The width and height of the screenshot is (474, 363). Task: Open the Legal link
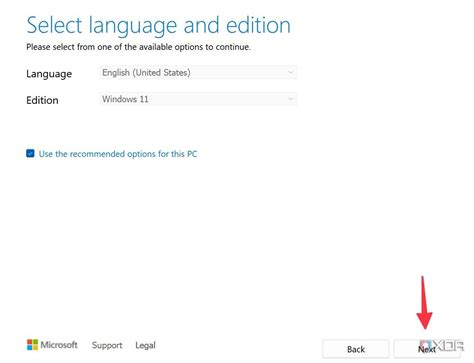coord(145,345)
